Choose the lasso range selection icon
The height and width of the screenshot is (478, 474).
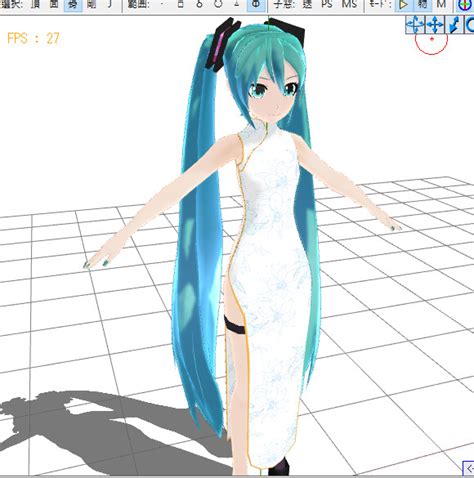pos(199,5)
